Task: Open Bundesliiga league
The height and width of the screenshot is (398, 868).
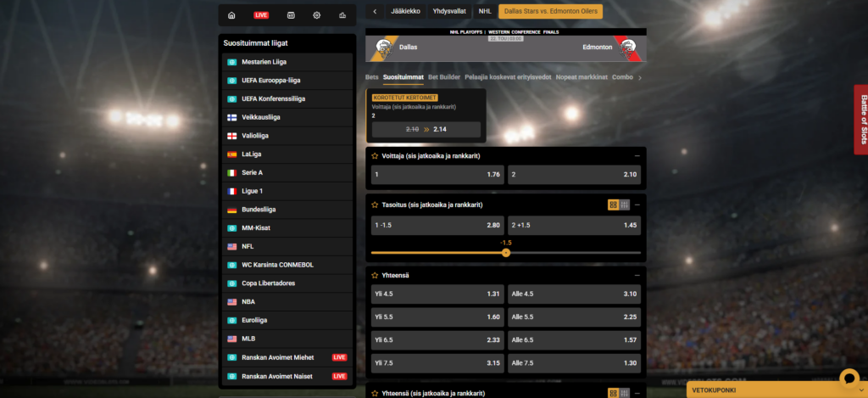Action: (287, 210)
